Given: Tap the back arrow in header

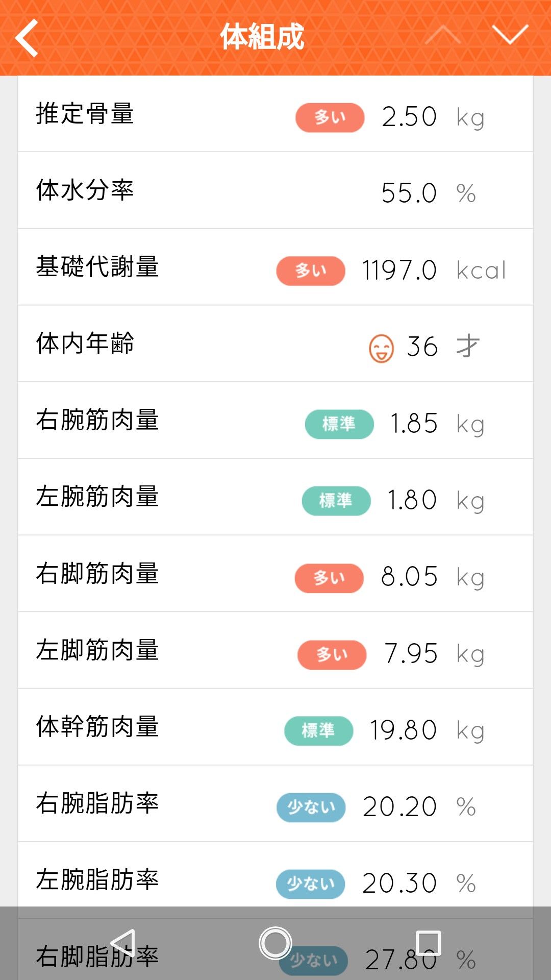Looking at the screenshot, I should (x=27, y=37).
